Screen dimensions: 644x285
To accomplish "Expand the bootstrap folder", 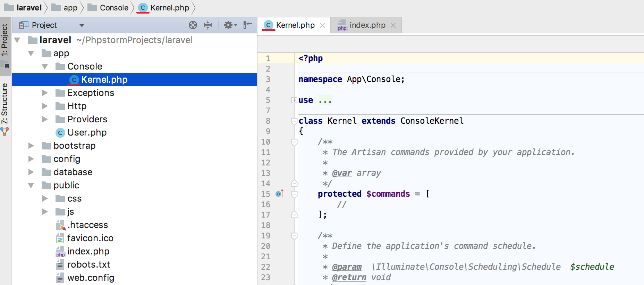I will pos(31,146).
